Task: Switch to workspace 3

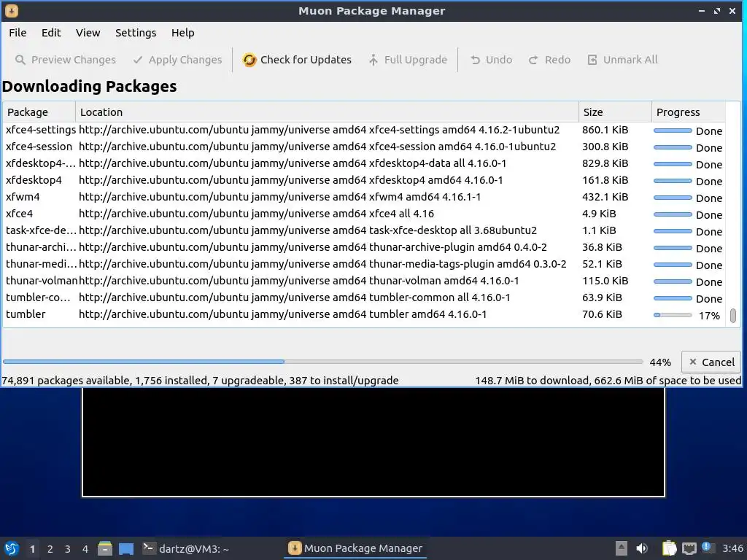Action: [68, 549]
